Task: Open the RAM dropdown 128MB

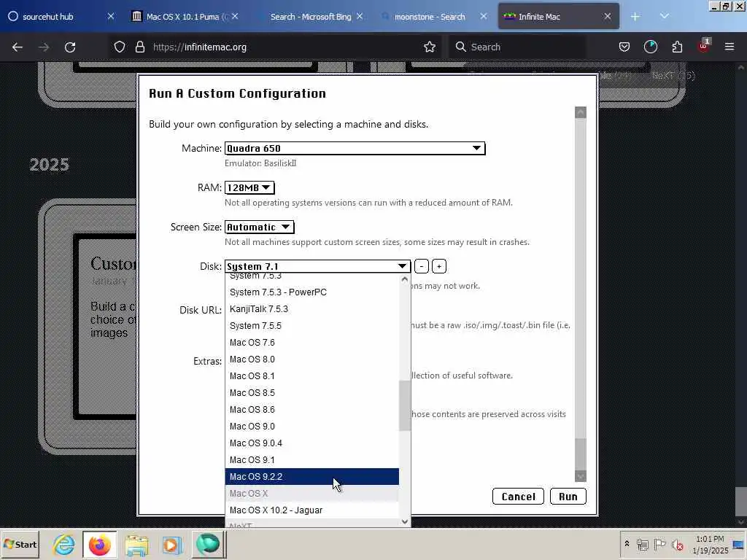Action: (249, 187)
